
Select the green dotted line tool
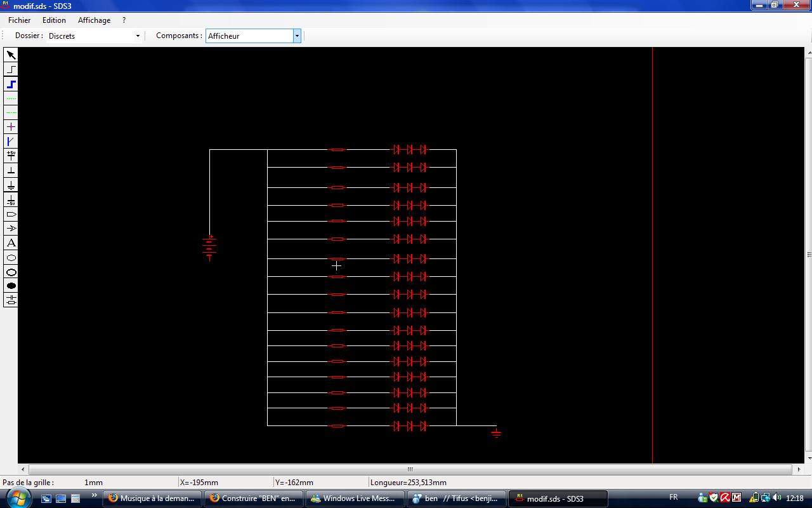(11, 99)
